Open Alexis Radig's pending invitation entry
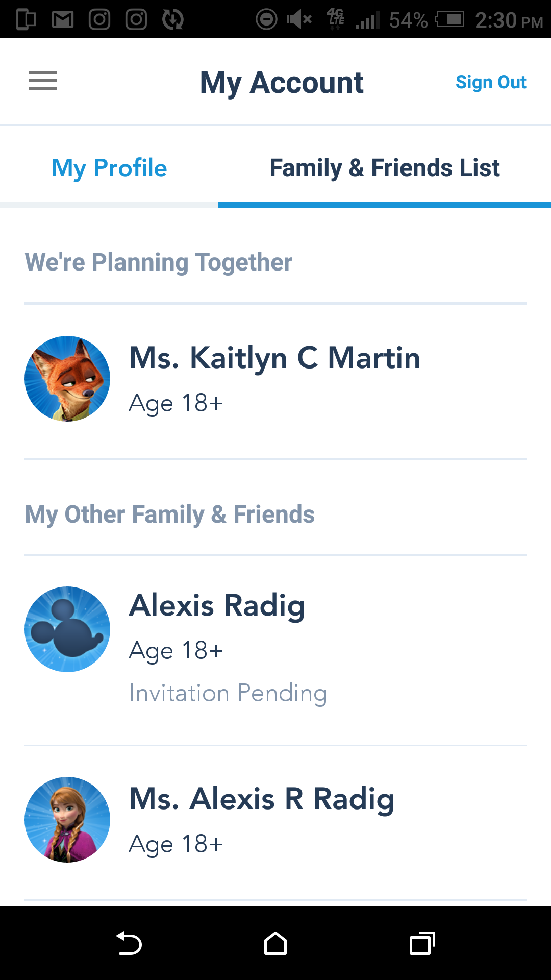This screenshot has width=551, height=980. 275,650
